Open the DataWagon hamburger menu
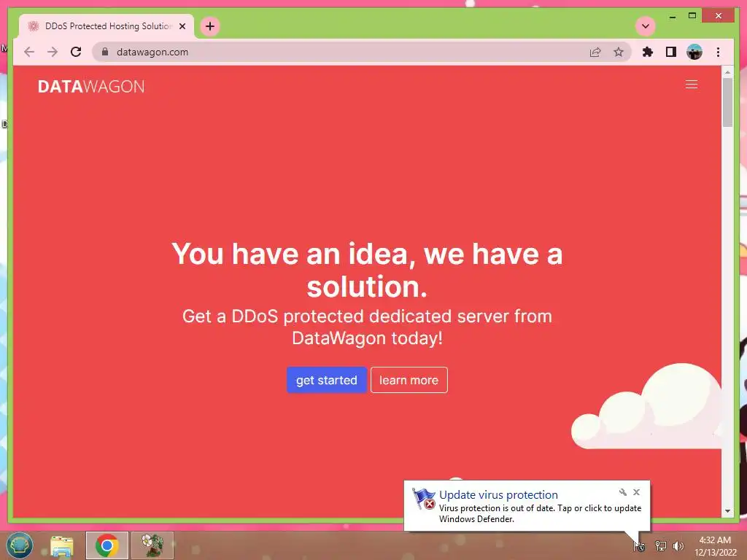The height and width of the screenshot is (560, 747). coord(692,85)
